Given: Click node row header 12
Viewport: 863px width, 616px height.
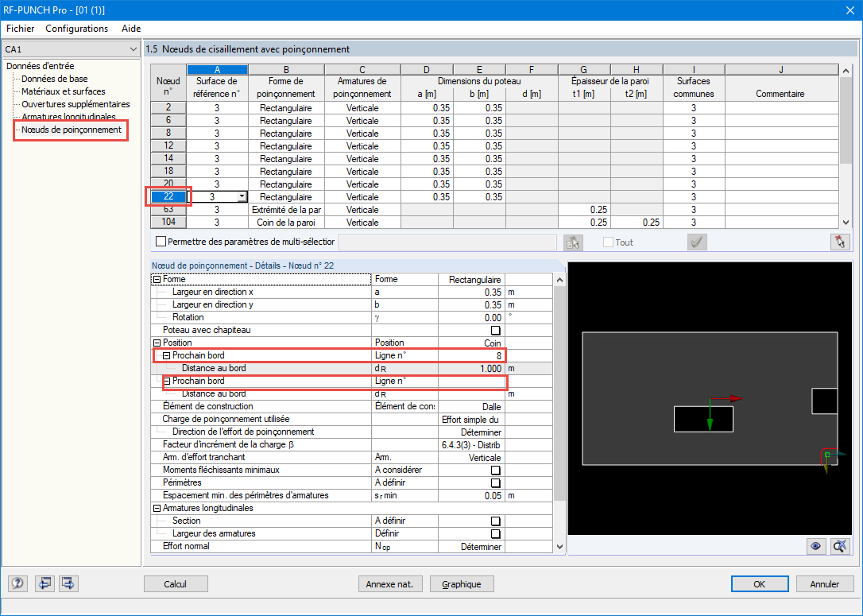Looking at the screenshot, I should coord(168,146).
